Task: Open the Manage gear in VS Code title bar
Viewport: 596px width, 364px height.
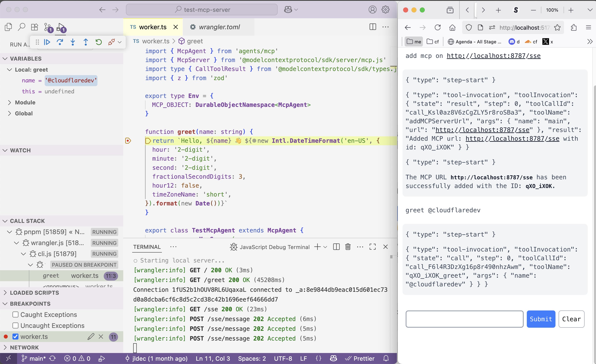Action: (385, 10)
